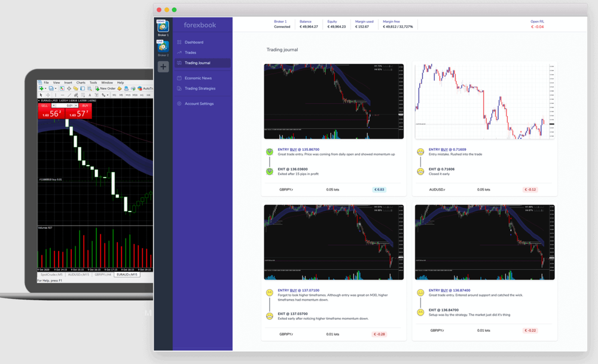Click Broker 1 Connected status in header

pyautogui.click(x=282, y=27)
